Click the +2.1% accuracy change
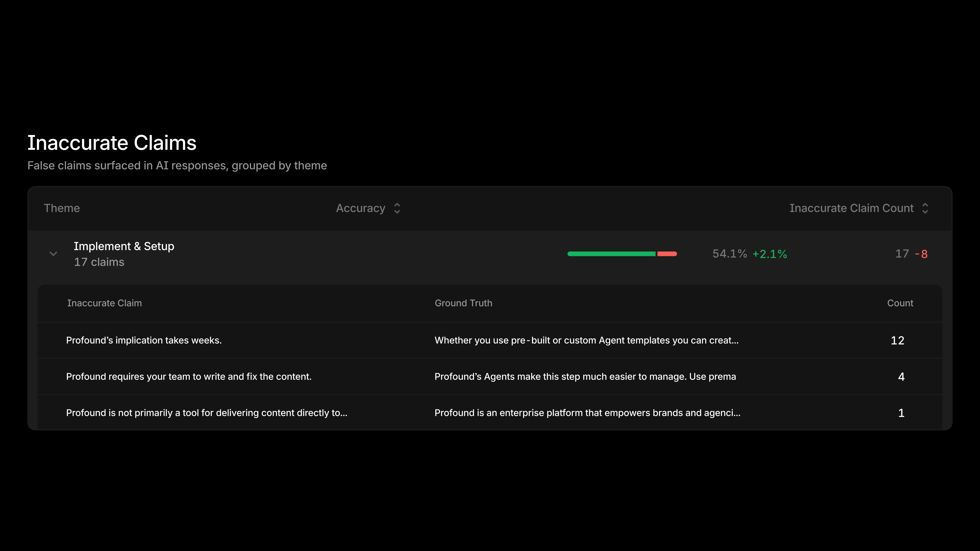Image resolution: width=980 pixels, height=551 pixels. 770,254
